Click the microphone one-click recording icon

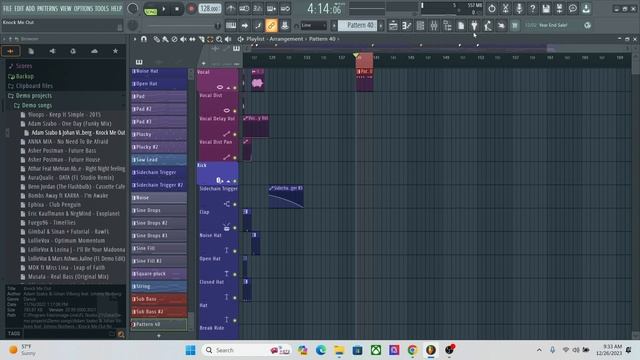click(519, 9)
